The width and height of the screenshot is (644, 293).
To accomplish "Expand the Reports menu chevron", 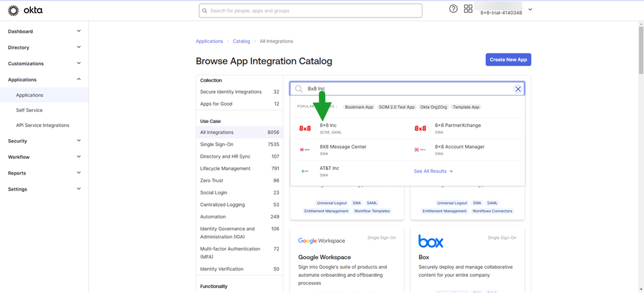I will point(79,173).
